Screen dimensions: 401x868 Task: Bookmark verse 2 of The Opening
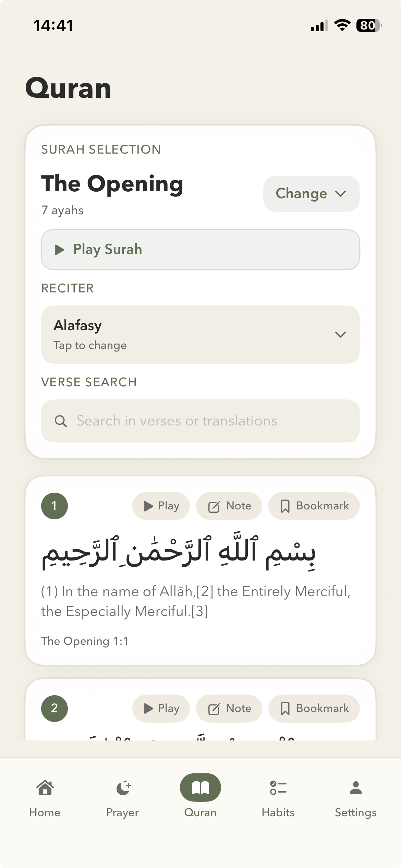pos(313,709)
